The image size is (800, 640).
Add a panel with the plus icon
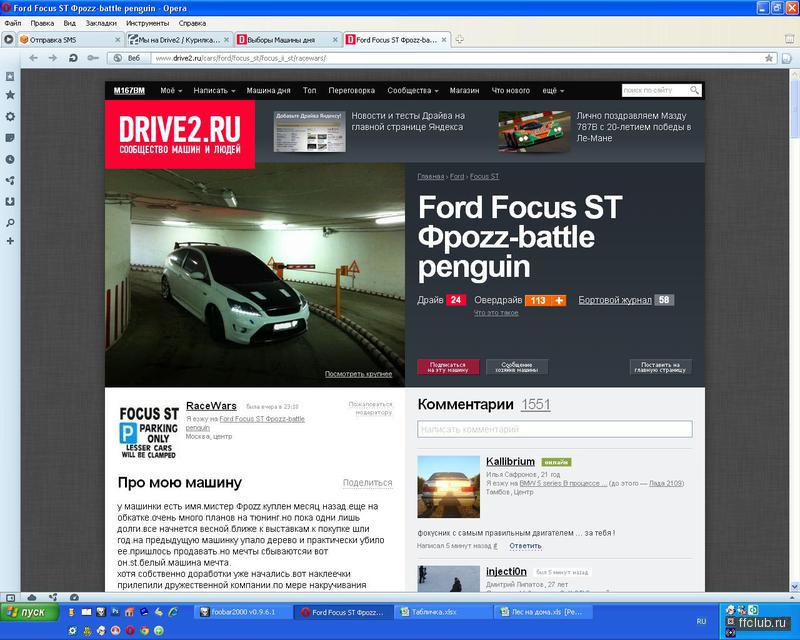(10, 241)
